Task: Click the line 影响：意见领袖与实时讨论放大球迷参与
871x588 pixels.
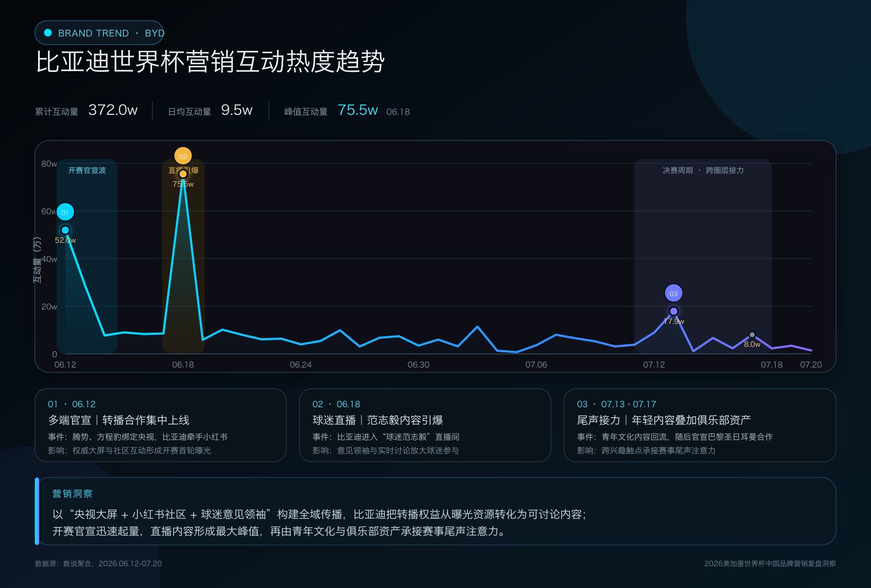Action: [386, 450]
